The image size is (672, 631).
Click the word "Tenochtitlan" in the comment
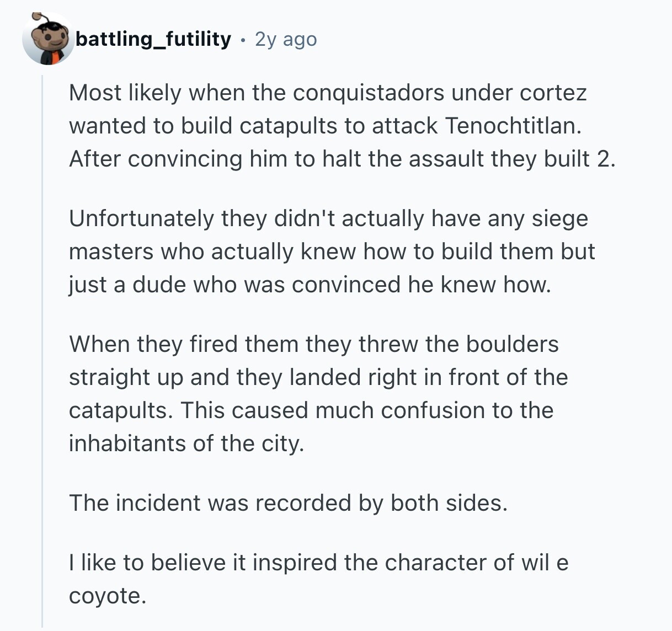(513, 126)
